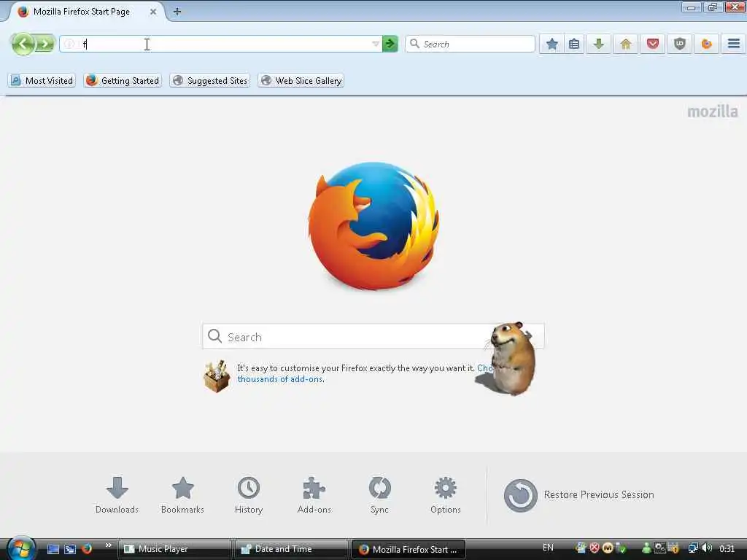Screen dimensions: 747x560
Task: Open the Web Slice Gallery bookmark
Action: click(x=301, y=80)
